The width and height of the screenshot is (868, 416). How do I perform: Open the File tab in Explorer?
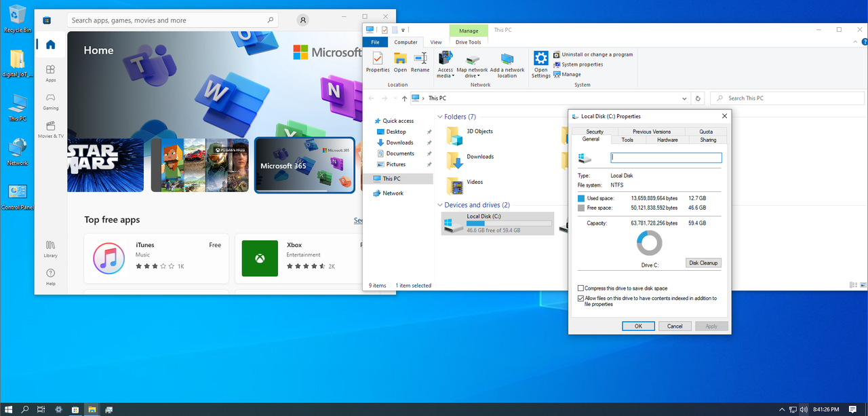tap(375, 42)
